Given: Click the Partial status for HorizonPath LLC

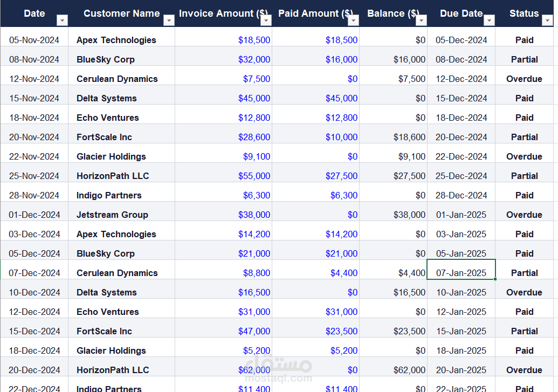Looking at the screenshot, I should click(x=524, y=176).
